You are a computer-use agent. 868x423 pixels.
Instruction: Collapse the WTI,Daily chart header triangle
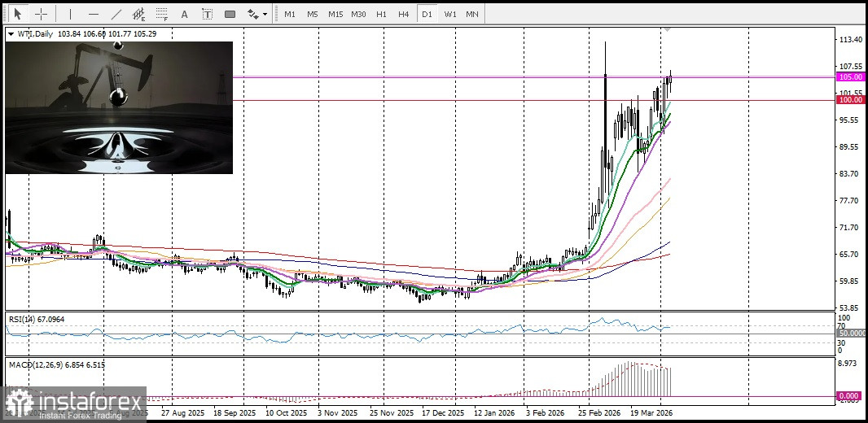11,34
